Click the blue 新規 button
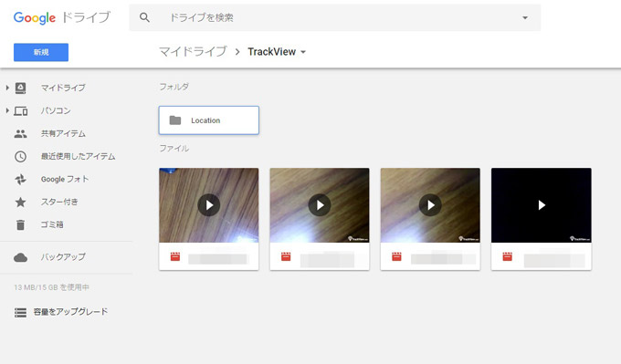Screen dimensions: 621x364 click(x=41, y=52)
